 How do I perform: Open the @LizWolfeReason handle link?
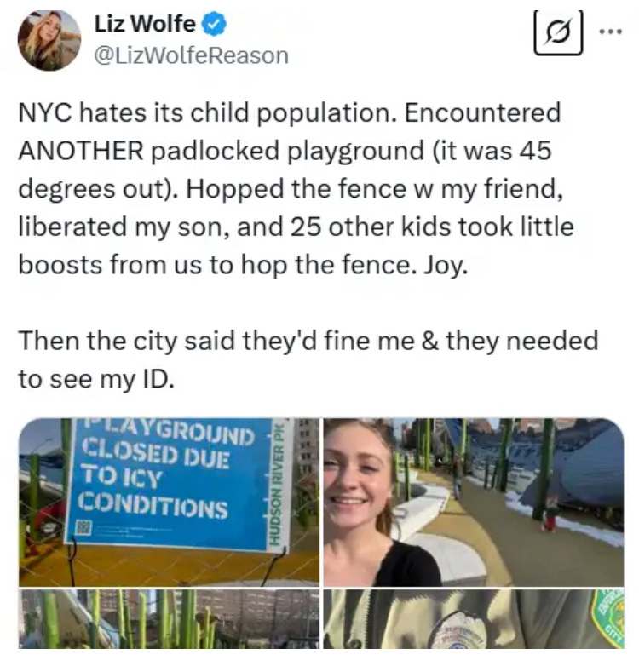191,55
